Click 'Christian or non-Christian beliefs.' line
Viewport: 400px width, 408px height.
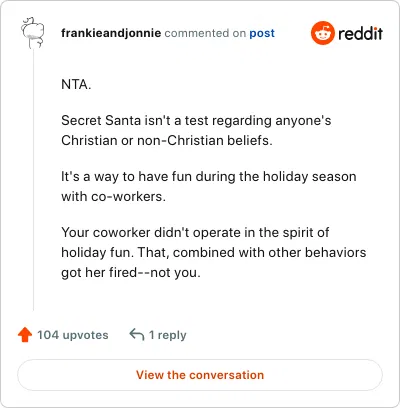167,140
